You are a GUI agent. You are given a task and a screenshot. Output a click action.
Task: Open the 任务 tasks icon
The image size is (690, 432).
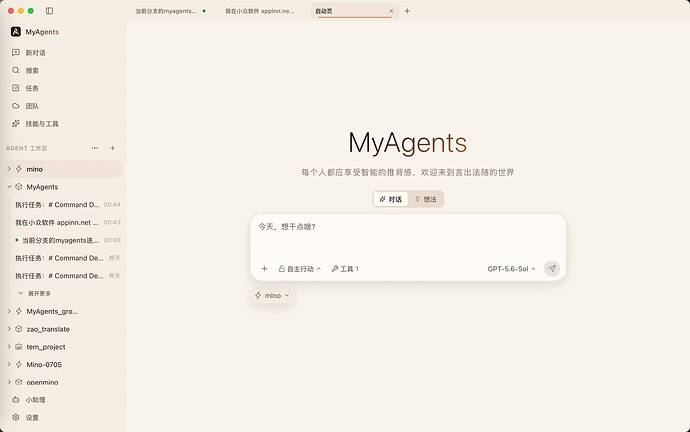(x=16, y=88)
